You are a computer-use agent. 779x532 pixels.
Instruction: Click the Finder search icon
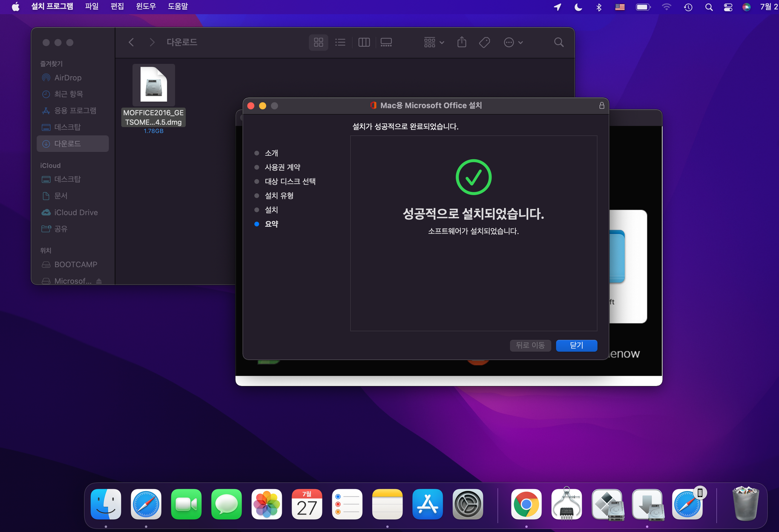coord(559,42)
